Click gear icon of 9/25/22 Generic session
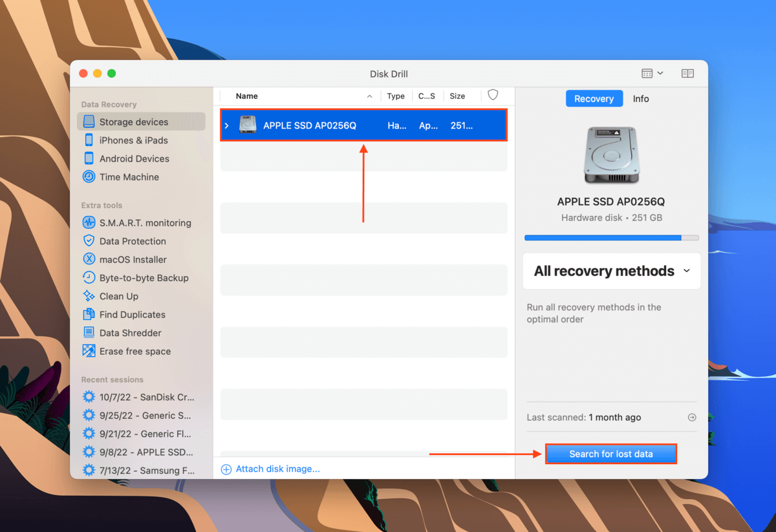776x532 pixels. click(89, 416)
